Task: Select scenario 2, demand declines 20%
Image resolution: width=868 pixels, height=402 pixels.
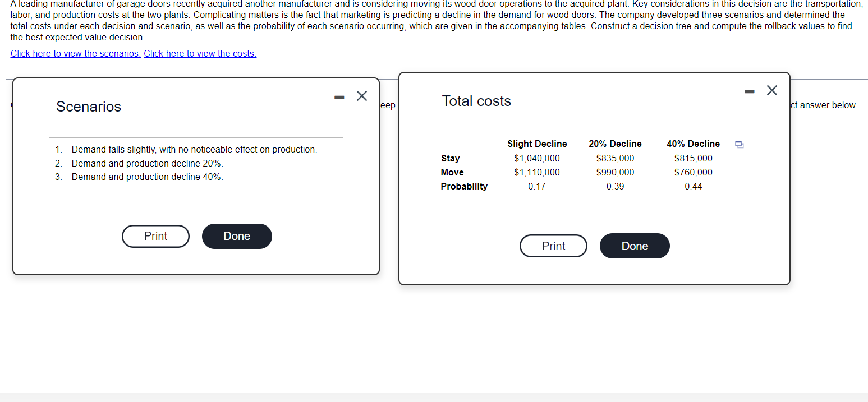Action: tap(148, 163)
